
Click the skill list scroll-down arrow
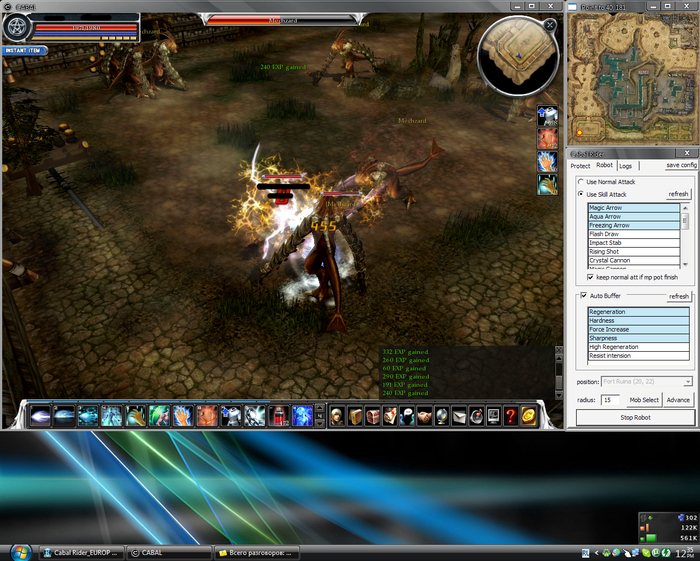tap(685, 264)
